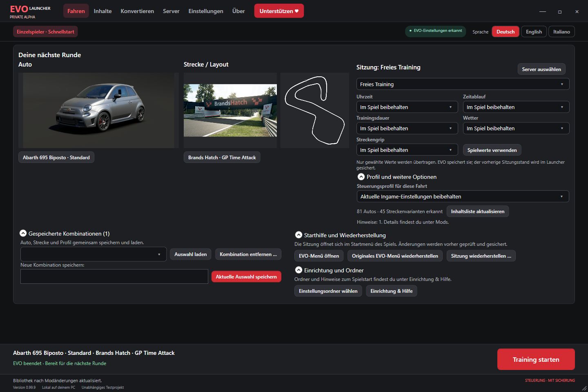The image size is (588, 392).
Task: Open the Fahren tab
Action: pyautogui.click(x=76, y=11)
